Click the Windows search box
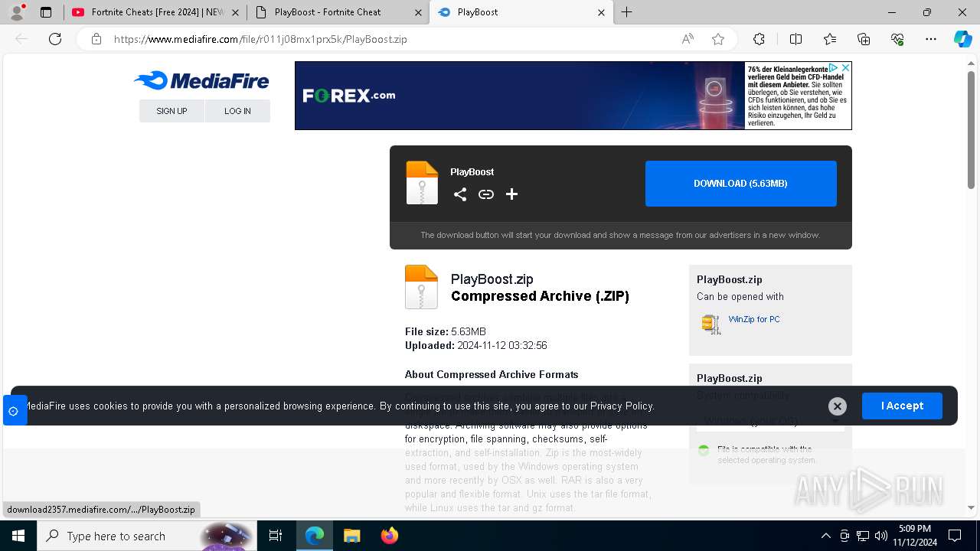This screenshot has height=551, width=980. (x=146, y=536)
